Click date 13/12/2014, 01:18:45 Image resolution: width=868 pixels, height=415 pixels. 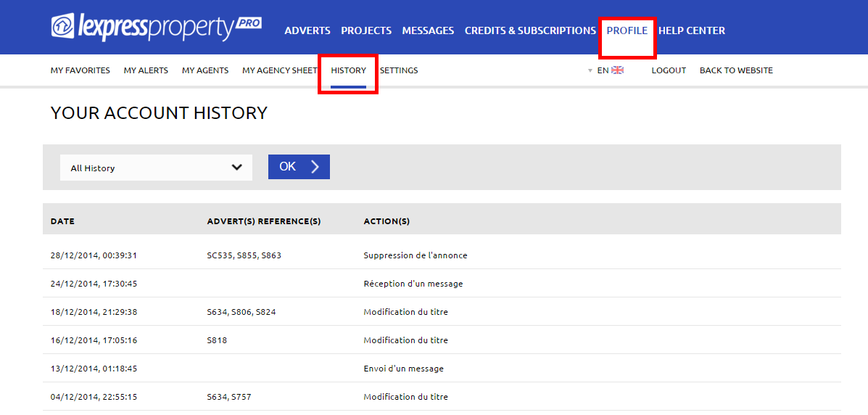pyautogui.click(x=94, y=369)
